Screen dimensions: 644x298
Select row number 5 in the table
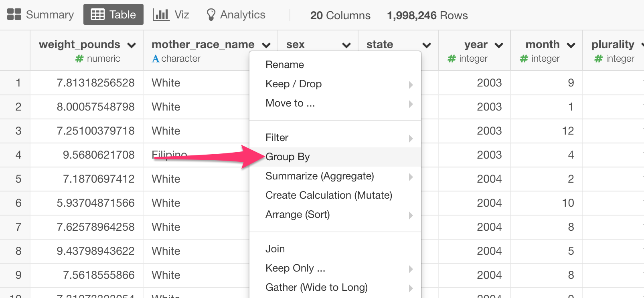click(18, 179)
